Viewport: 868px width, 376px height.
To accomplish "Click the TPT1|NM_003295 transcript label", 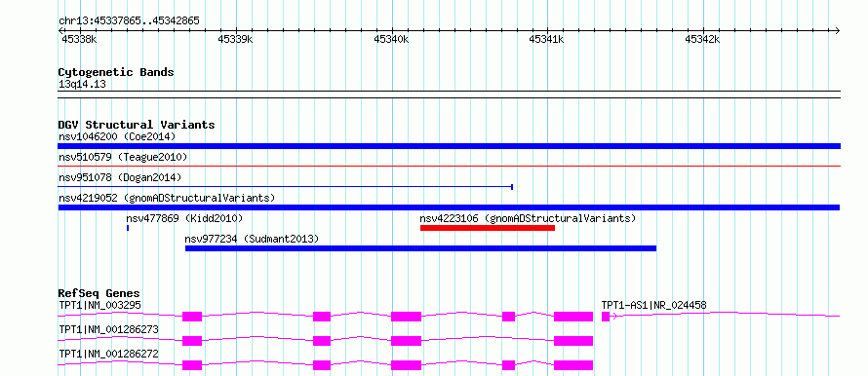I will 100,305.
